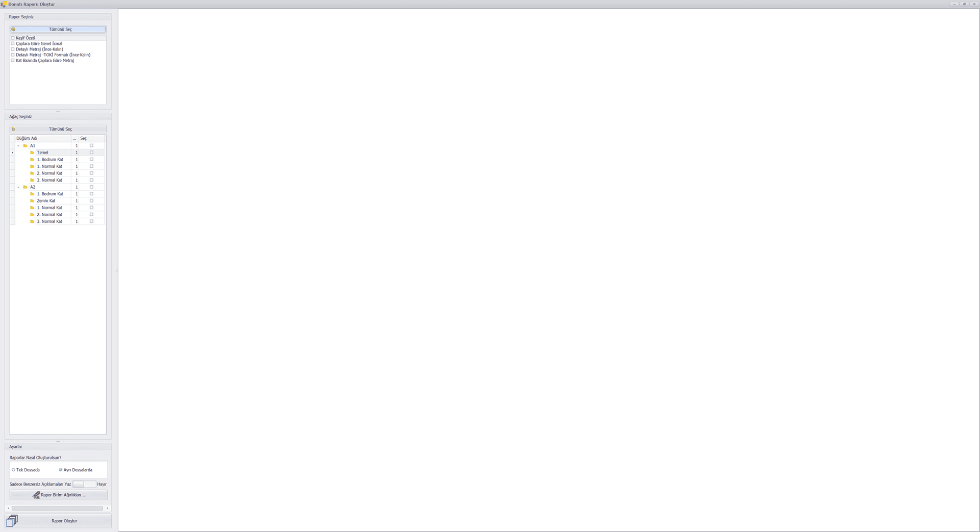Select Kat Bazında Çaplara Göre Metraj entry
Image resolution: width=980 pixels, height=532 pixels.
[x=45, y=60]
